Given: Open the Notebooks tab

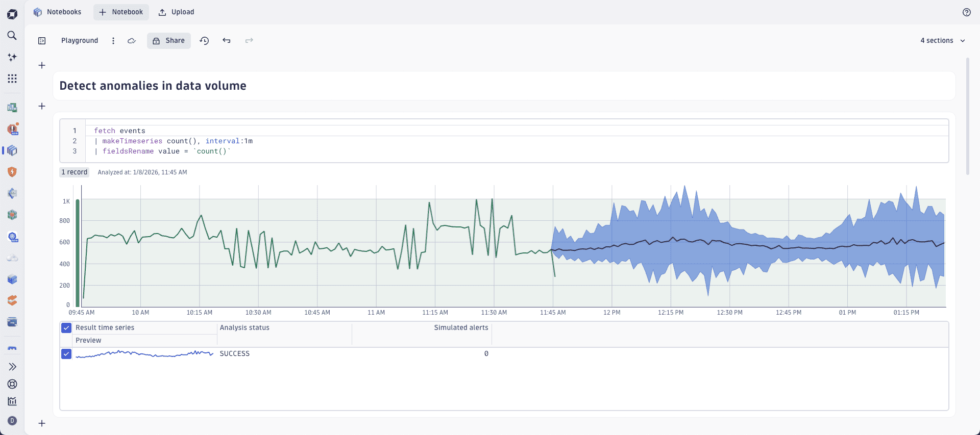Looking at the screenshot, I should [57, 12].
